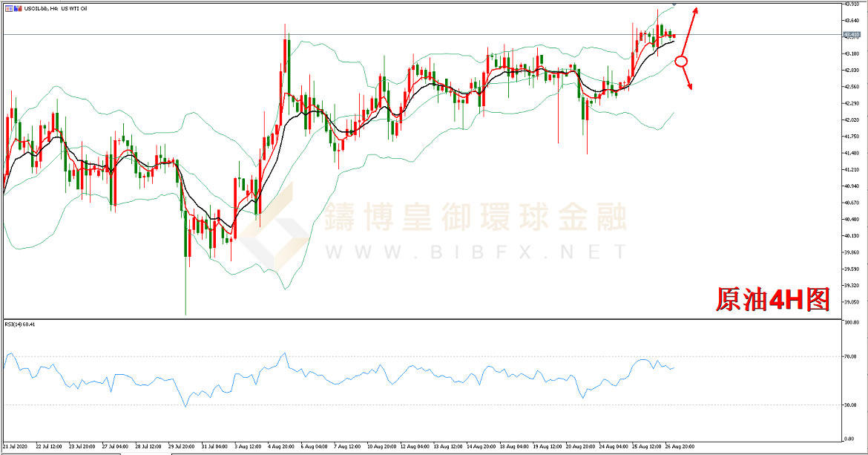Click the 39.050 level on price scale
Image resolution: width=868 pixels, height=455 pixels.
click(851, 302)
